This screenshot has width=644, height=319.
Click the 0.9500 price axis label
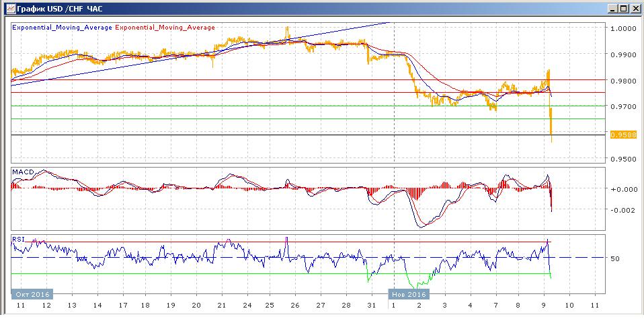click(x=622, y=159)
